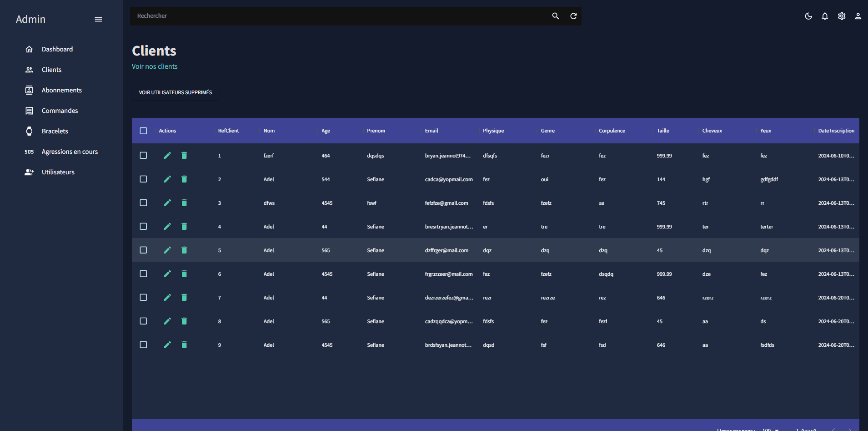Screen dimensions: 868x431
Task: Toggle the sidebar hamburger menu icon
Action: pos(98,19)
